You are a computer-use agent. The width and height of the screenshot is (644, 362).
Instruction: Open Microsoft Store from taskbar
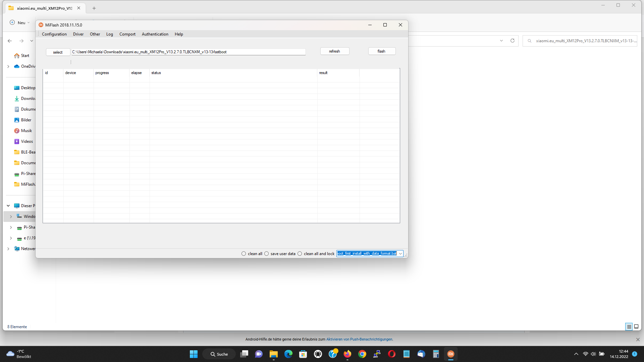click(303, 354)
